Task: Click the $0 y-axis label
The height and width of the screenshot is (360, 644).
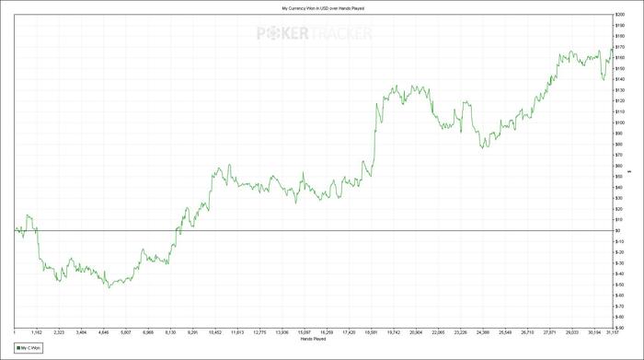Action: tap(618, 230)
